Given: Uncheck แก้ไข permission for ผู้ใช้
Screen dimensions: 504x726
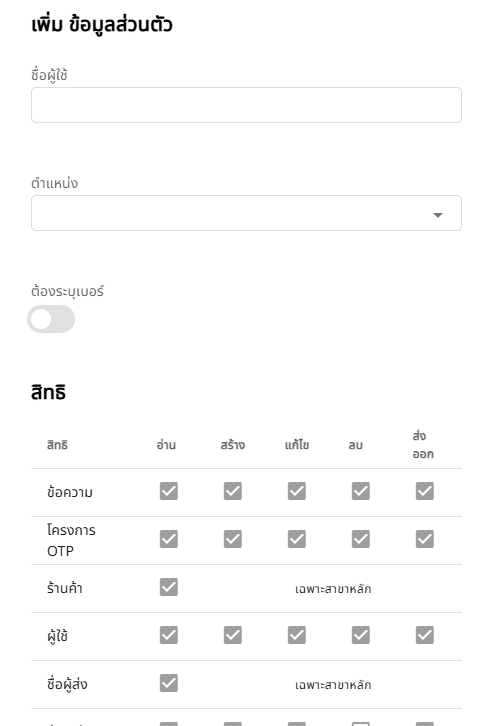Looking at the screenshot, I should click(297, 635).
